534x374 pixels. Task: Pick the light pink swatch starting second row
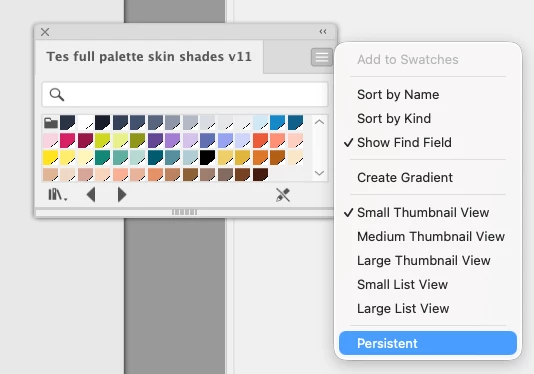50,140
